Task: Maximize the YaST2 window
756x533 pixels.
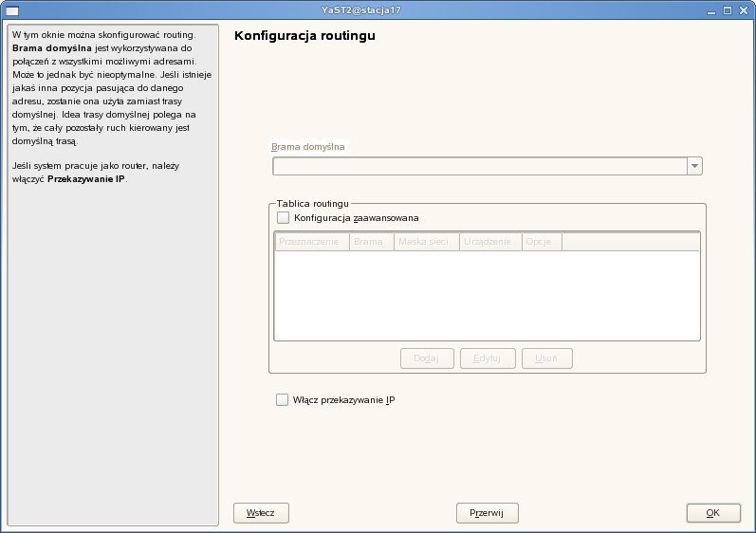Action: [x=728, y=10]
